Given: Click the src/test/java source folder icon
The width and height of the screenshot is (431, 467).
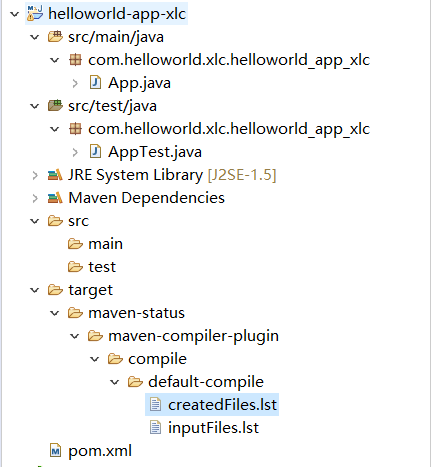Looking at the screenshot, I should tap(55, 106).
